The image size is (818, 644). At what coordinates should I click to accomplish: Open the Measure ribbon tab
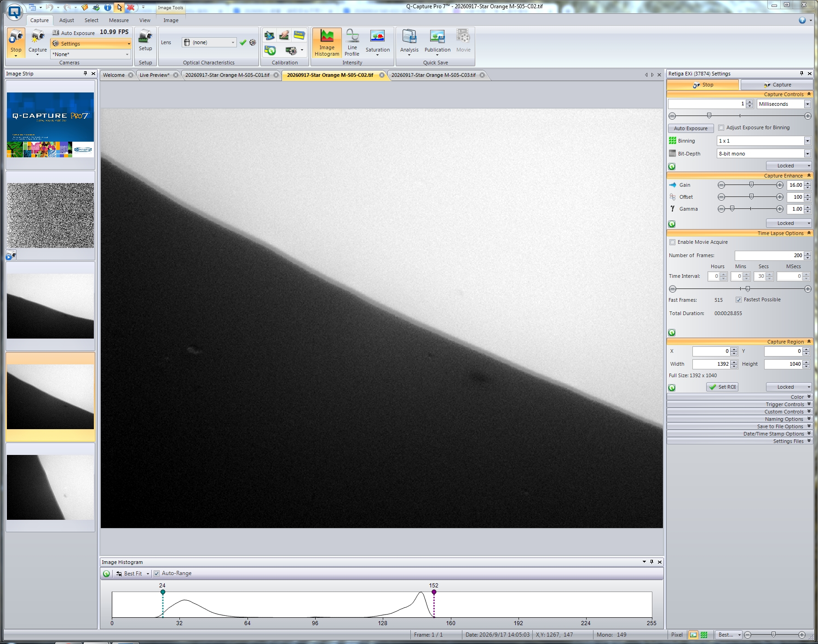pyautogui.click(x=119, y=20)
